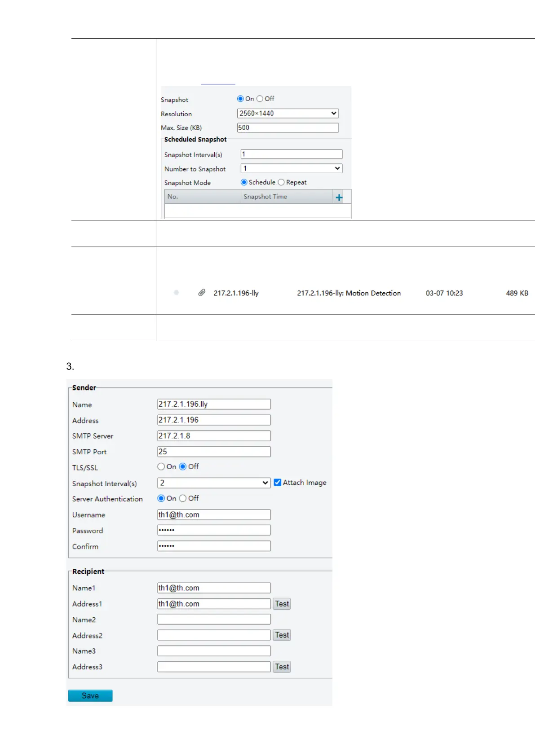This screenshot has width=535, height=756.
Task: Click the plus icon to add snapshot time
Action: click(339, 197)
